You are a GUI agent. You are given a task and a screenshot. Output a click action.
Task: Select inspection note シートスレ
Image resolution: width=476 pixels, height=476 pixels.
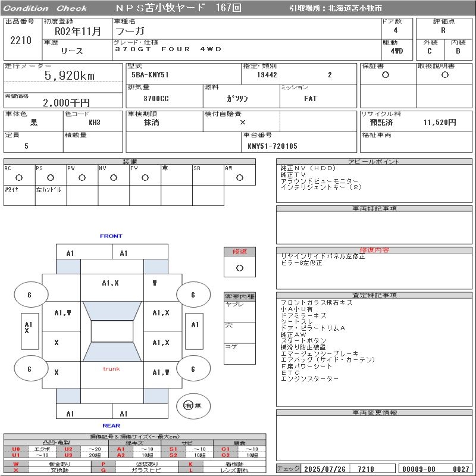[296, 322]
